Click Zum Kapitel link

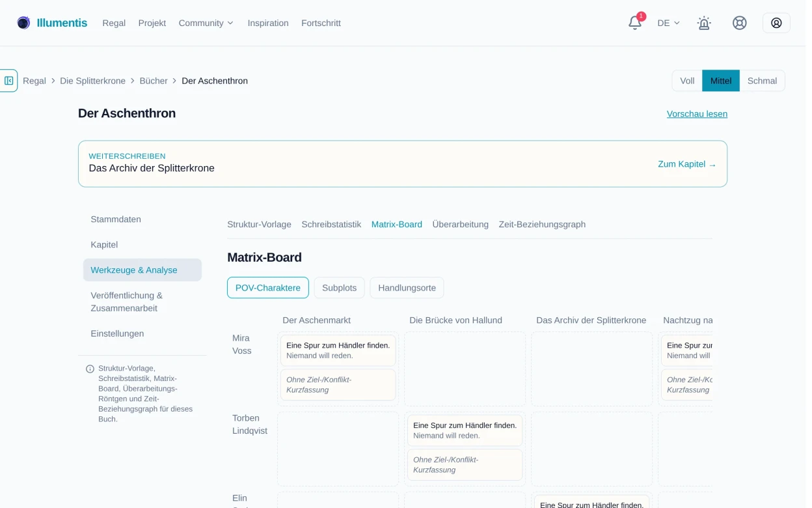(687, 164)
